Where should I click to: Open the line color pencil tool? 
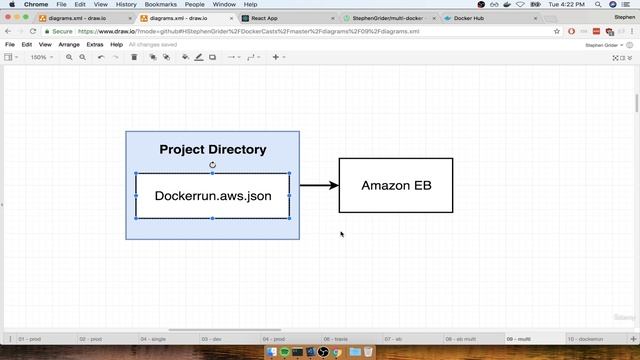199,58
